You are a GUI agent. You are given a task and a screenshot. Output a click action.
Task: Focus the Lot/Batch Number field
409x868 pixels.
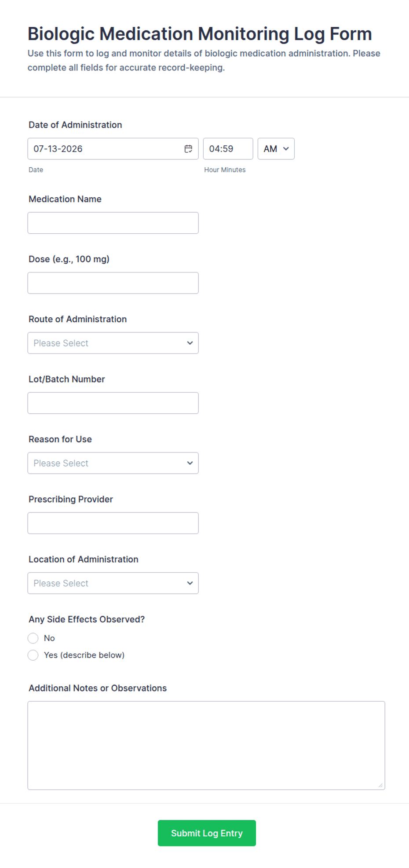pos(113,403)
